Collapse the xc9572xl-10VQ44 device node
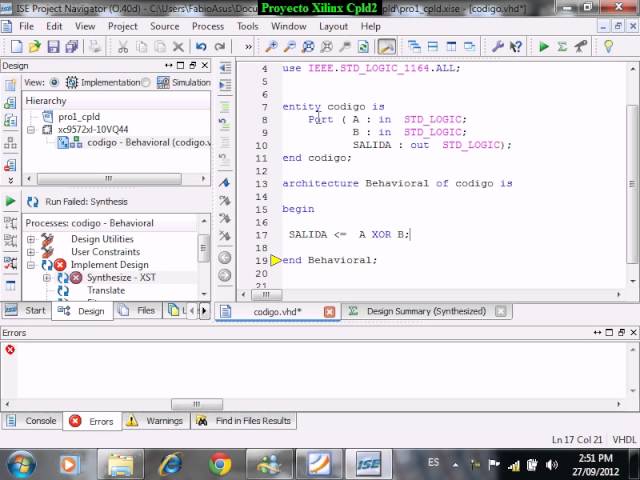This screenshot has height=480, width=640. pyautogui.click(x=31, y=130)
